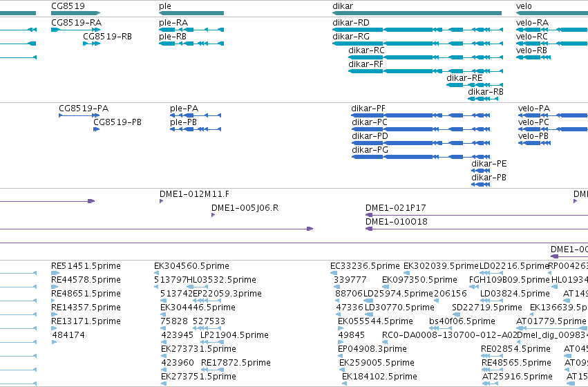The width and height of the screenshot is (588, 387).
Task: Select protein velo-PA
Action: click(553, 115)
